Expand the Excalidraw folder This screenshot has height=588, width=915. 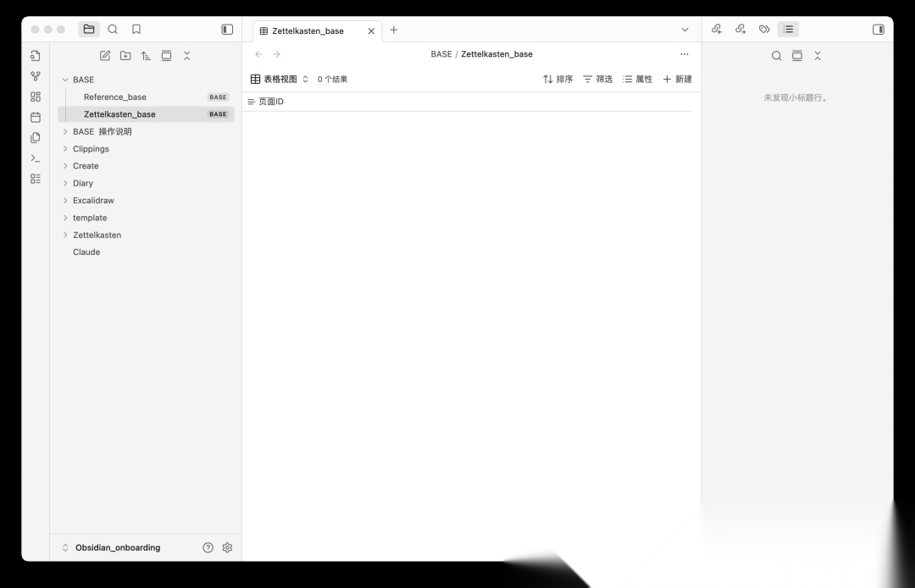click(x=146, y=200)
